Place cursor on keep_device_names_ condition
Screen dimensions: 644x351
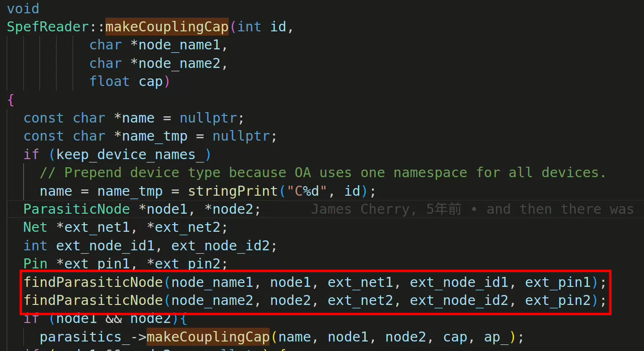tap(130, 154)
